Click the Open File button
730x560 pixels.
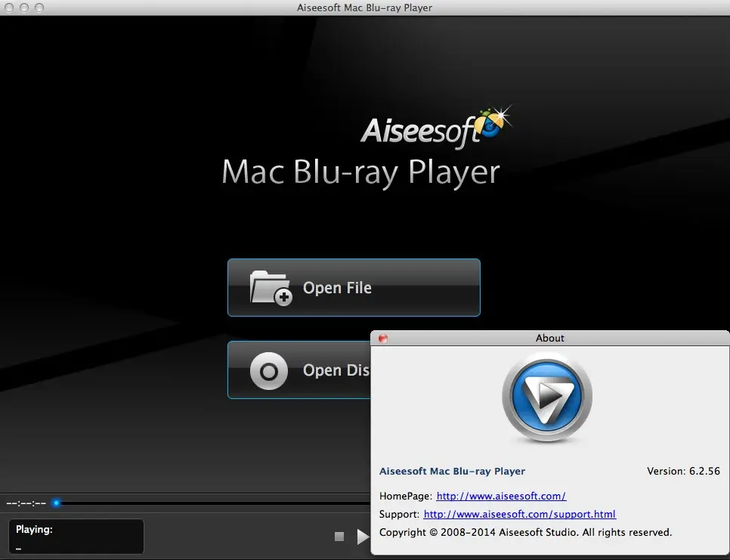point(354,288)
